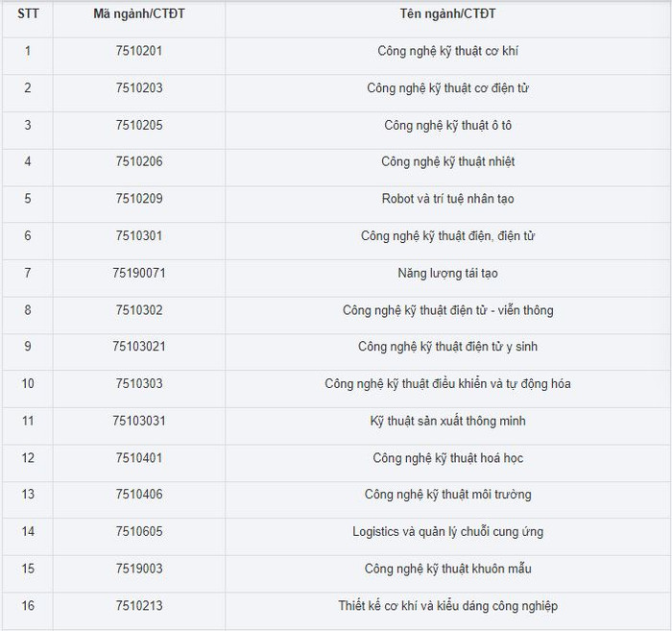Click Logistics và quản lý chuỗi cung ứng
The width and height of the screenshot is (672, 631).
coord(447,532)
